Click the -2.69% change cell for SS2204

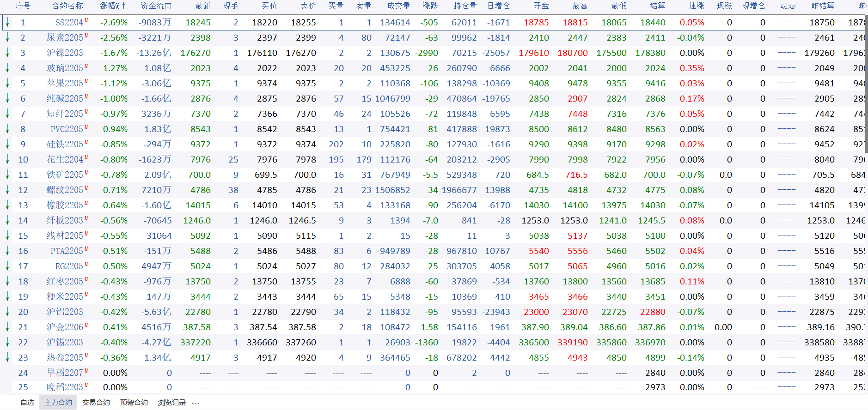114,22
